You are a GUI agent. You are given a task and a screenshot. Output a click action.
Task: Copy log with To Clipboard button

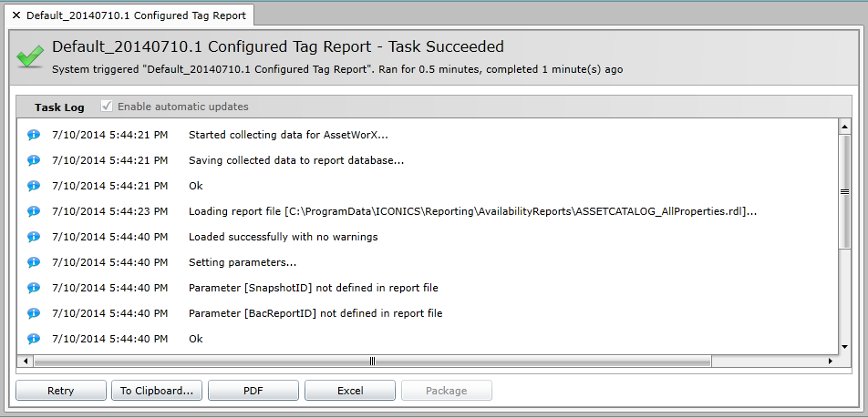tap(157, 391)
